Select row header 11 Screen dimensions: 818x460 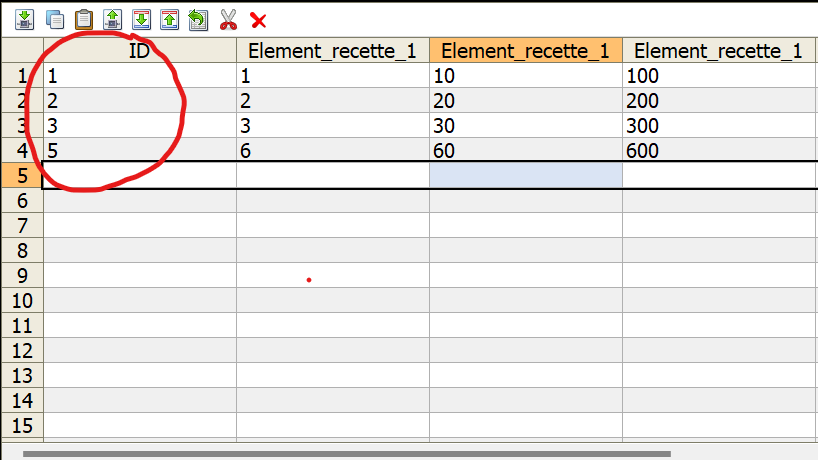(22, 326)
